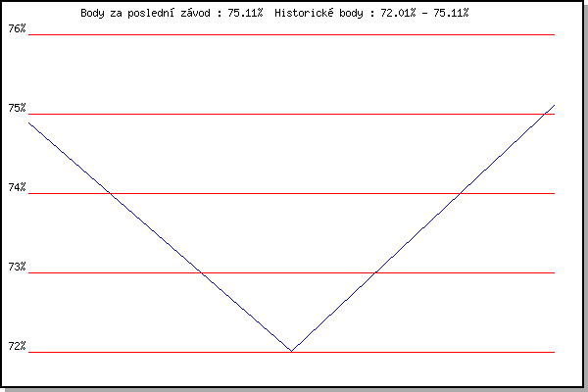
Task: Click the lowest point of the blue line
Action: (291, 350)
